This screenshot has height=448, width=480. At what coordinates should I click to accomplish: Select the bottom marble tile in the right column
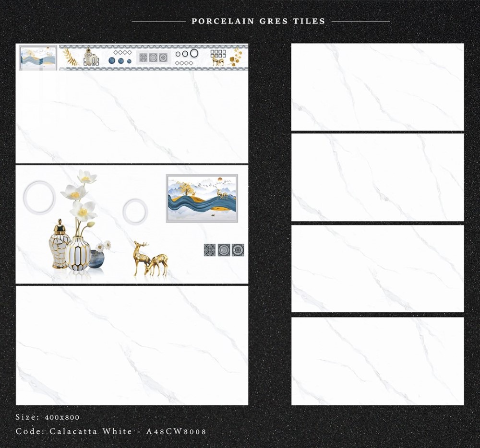pyautogui.click(x=377, y=361)
